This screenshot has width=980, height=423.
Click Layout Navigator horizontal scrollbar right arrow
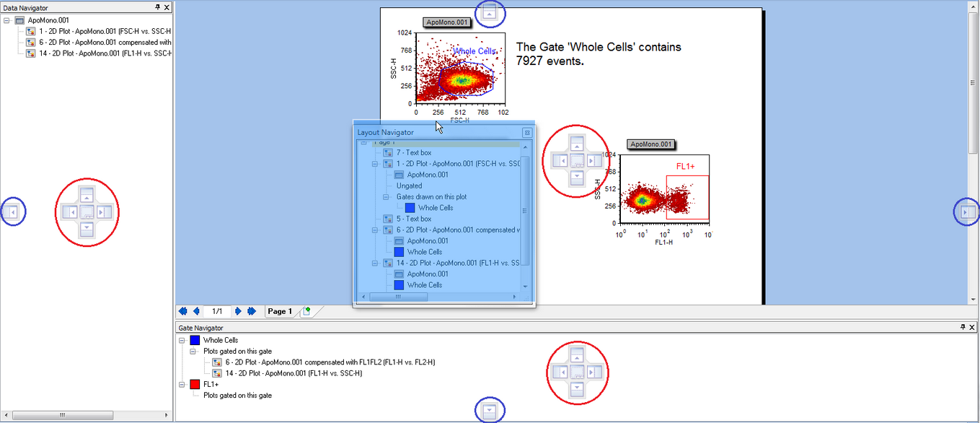[x=514, y=297]
